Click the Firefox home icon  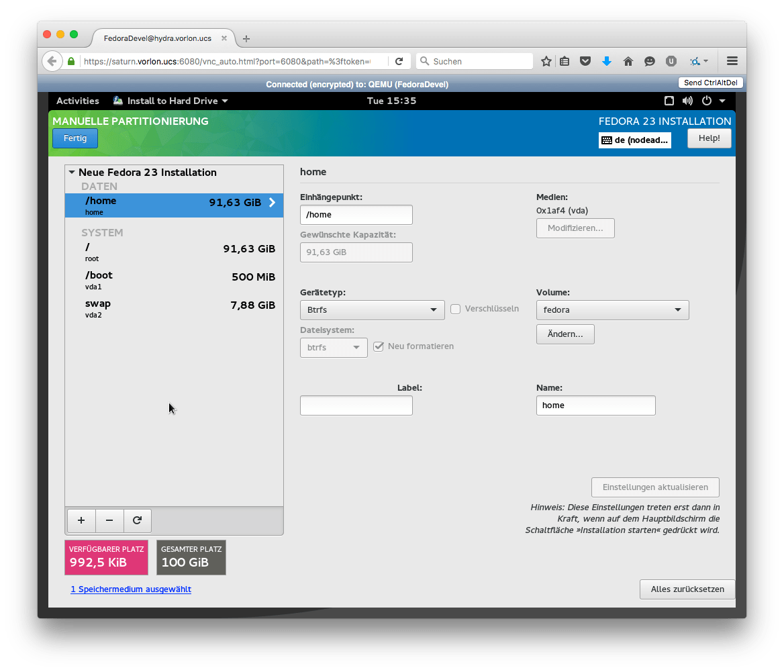tap(628, 61)
